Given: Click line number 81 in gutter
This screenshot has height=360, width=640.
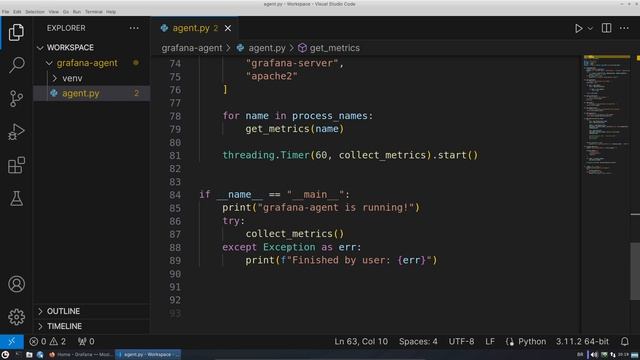Looking at the screenshot, I should click(175, 156).
